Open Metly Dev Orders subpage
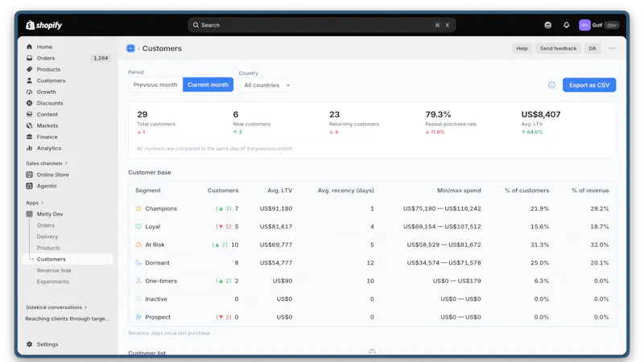Viewport: 644px width, 362px height. pyautogui.click(x=46, y=225)
